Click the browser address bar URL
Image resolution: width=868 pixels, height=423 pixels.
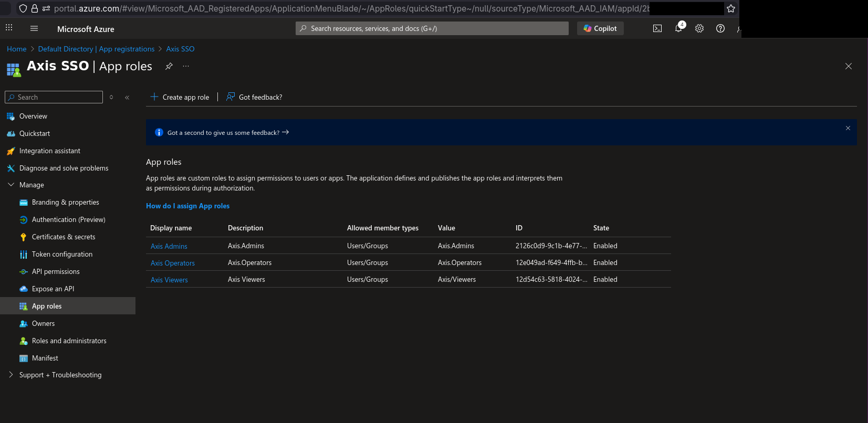click(x=351, y=8)
